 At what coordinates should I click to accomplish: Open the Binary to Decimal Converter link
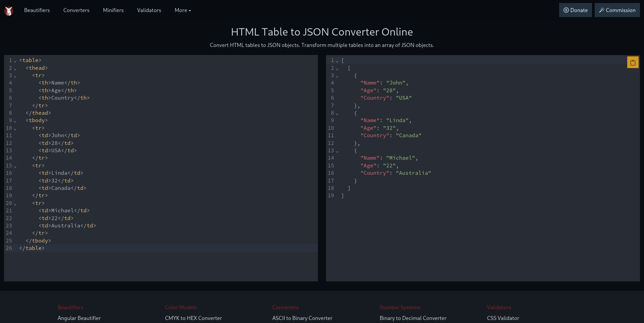[x=413, y=318]
